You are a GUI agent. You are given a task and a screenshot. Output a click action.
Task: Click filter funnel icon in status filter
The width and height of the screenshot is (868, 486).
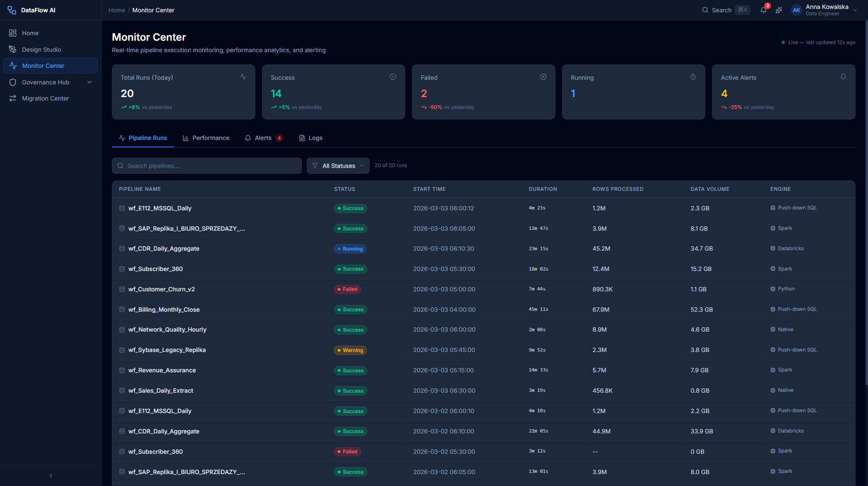[x=315, y=166]
